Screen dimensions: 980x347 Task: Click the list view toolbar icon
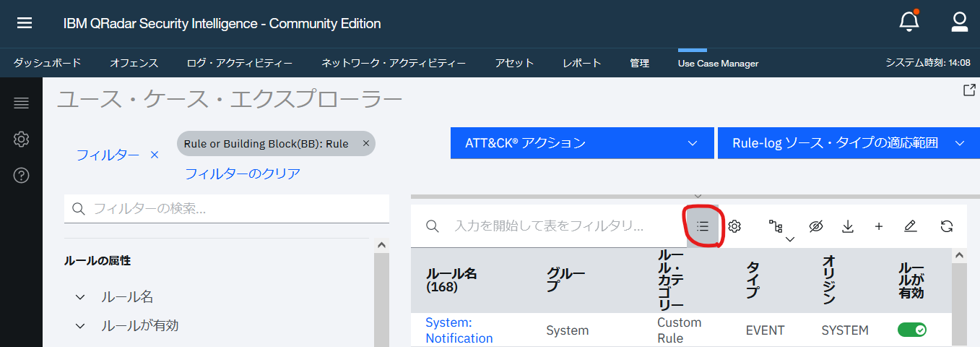pos(703,226)
